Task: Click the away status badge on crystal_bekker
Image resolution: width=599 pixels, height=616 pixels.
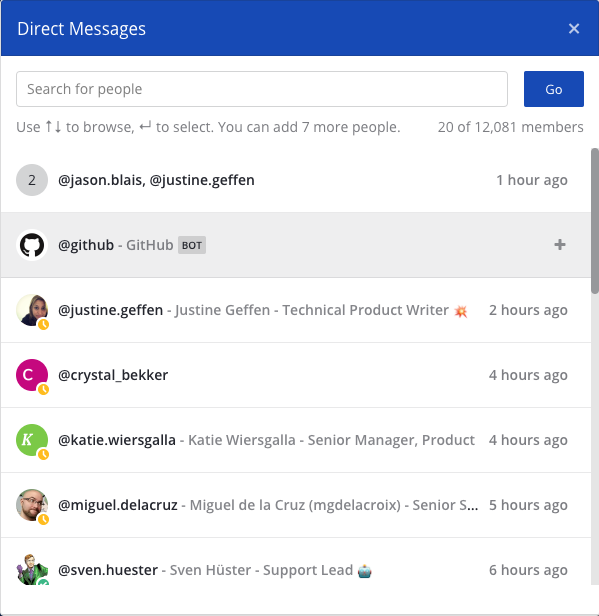Action: point(43,389)
